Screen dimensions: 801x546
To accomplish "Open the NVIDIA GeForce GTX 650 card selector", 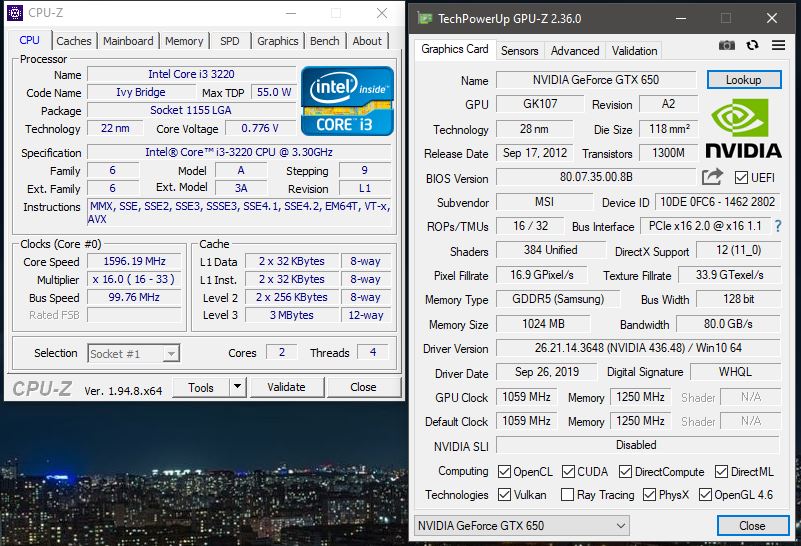I will [x=521, y=526].
